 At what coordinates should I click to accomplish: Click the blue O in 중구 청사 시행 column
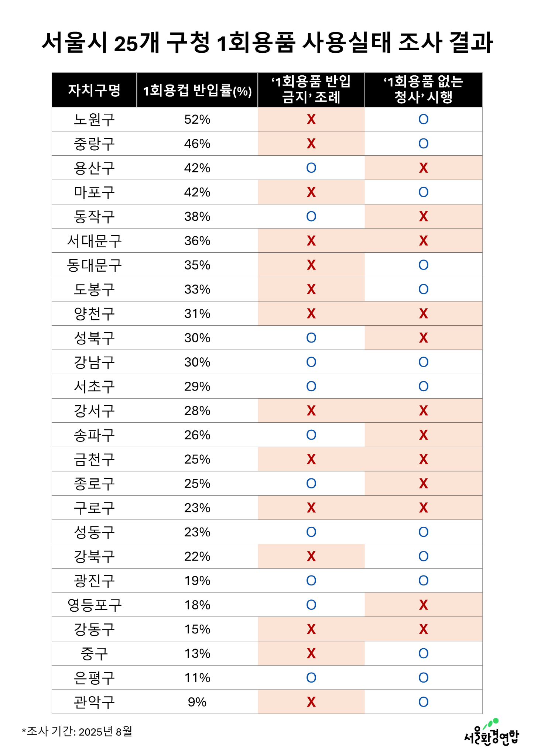click(423, 654)
